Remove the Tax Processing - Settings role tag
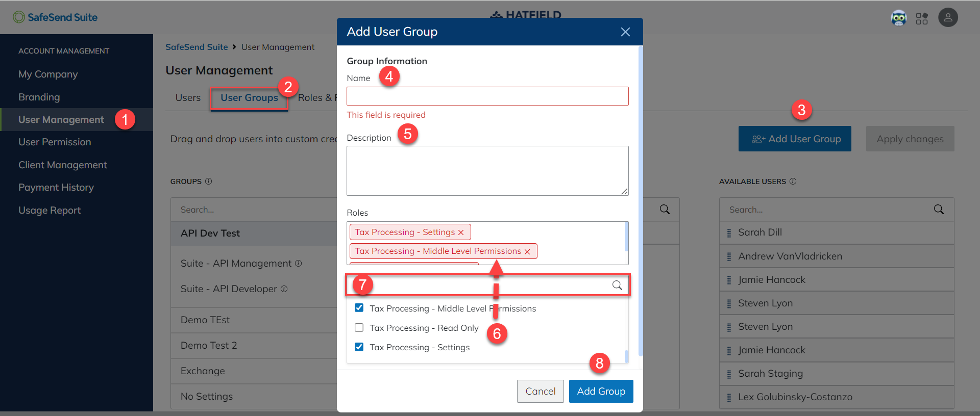The height and width of the screenshot is (416, 980). point(461,232)
